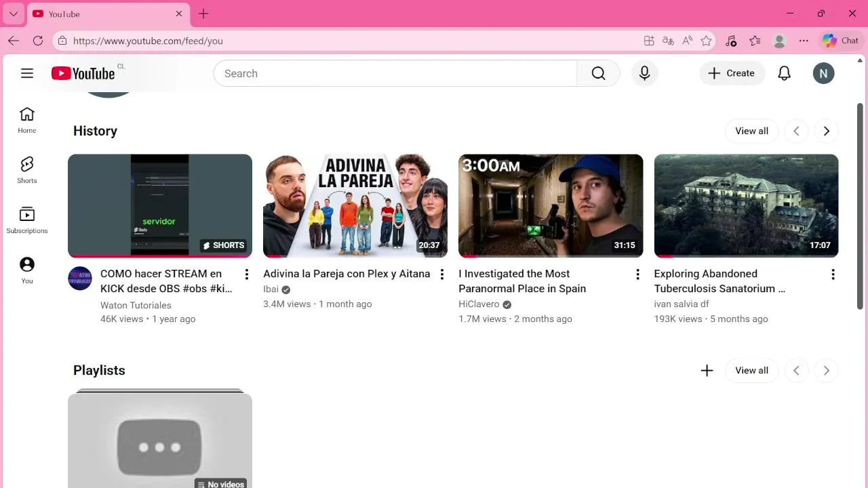This screenshot has height=488, width=868.
Task: Start voice search with microphone
Action: coord(645,73)
